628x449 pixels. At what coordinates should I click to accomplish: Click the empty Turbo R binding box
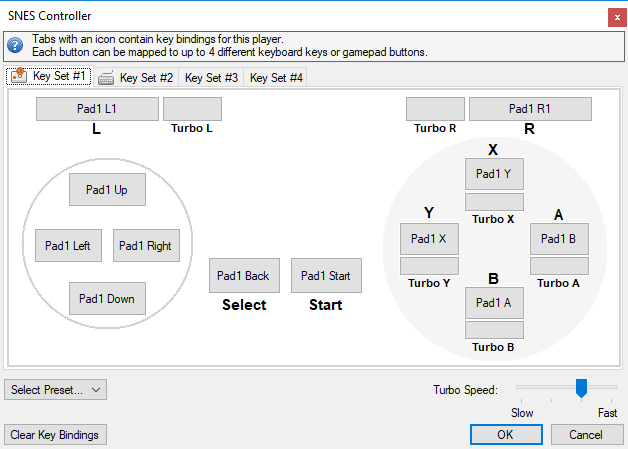click(x=435, y=109)
